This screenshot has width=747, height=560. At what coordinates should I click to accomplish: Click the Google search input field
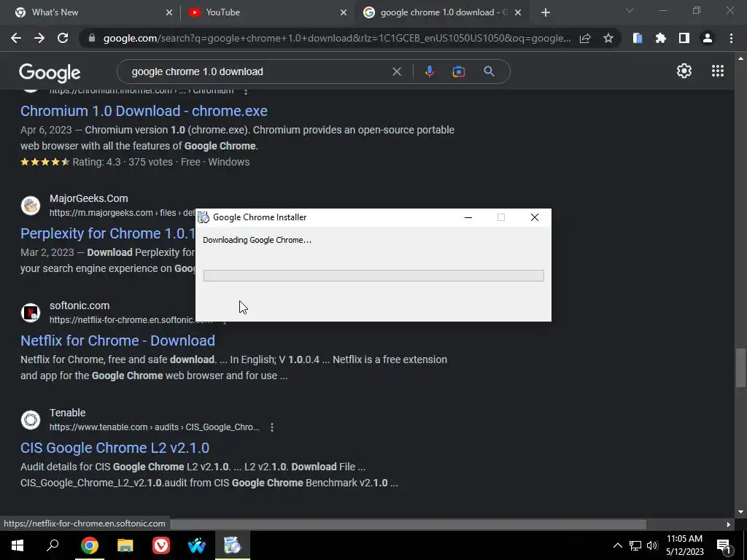click(258, 71)
